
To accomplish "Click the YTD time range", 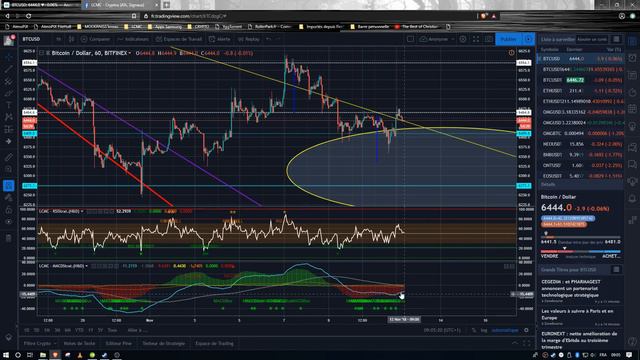I will (79, 330).
